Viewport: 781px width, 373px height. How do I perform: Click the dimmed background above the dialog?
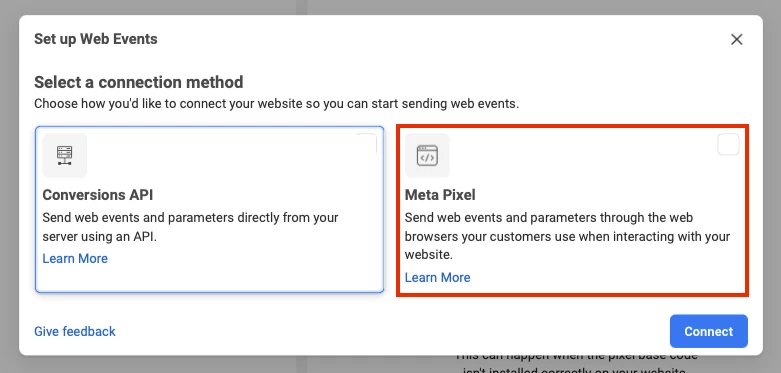coord(390,6)
